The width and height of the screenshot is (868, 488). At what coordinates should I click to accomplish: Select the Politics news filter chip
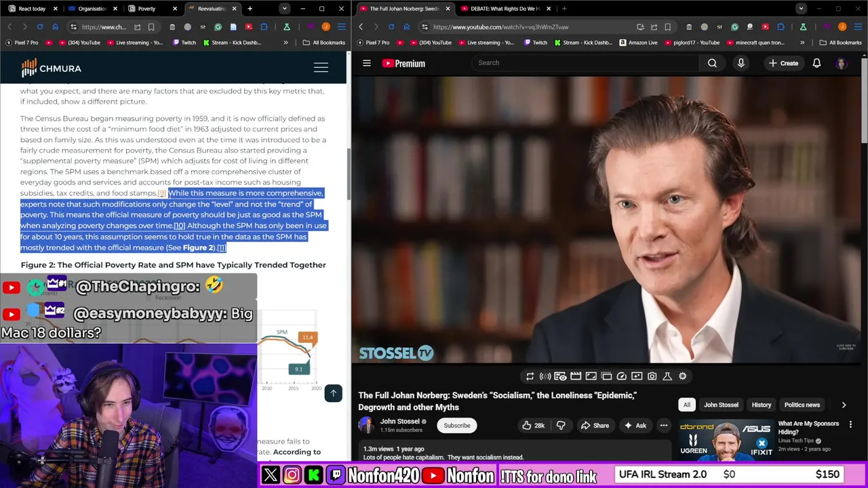(x=802, y=405)
